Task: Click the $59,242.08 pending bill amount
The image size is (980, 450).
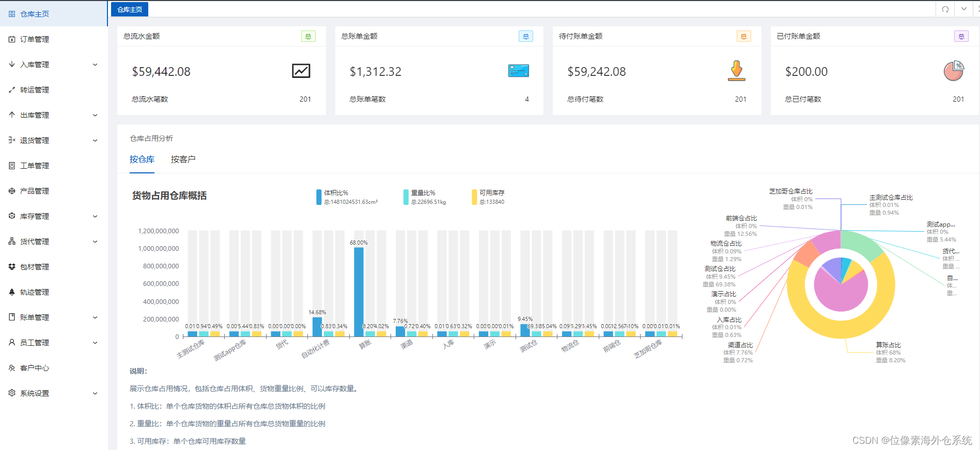Action: pos(597,72)
